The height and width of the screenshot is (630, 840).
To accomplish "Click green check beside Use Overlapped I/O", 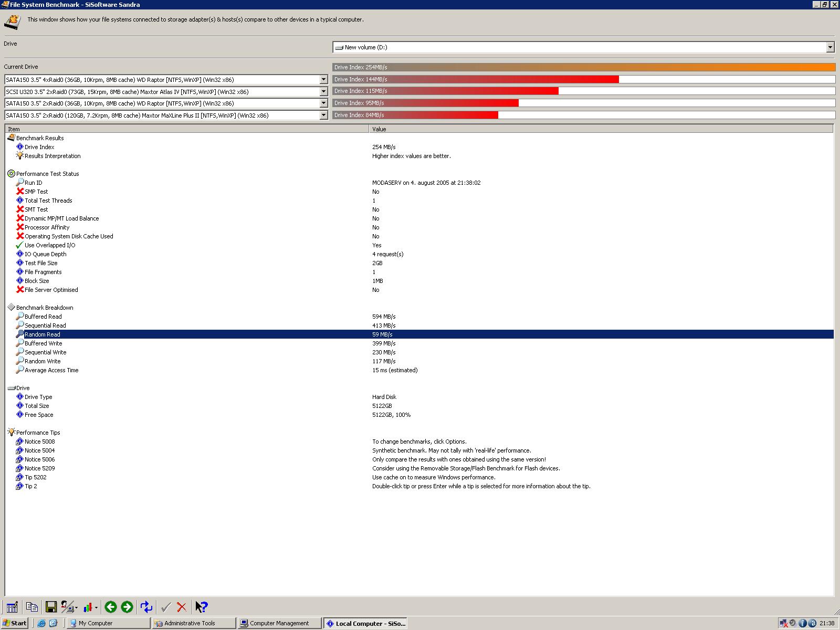I will click(20, 245).
